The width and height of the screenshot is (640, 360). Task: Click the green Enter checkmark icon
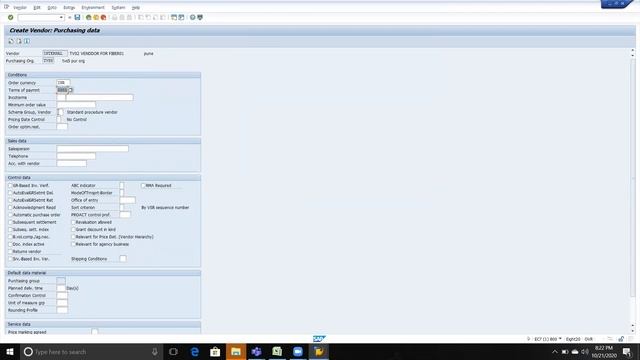[x=11, y=18]
